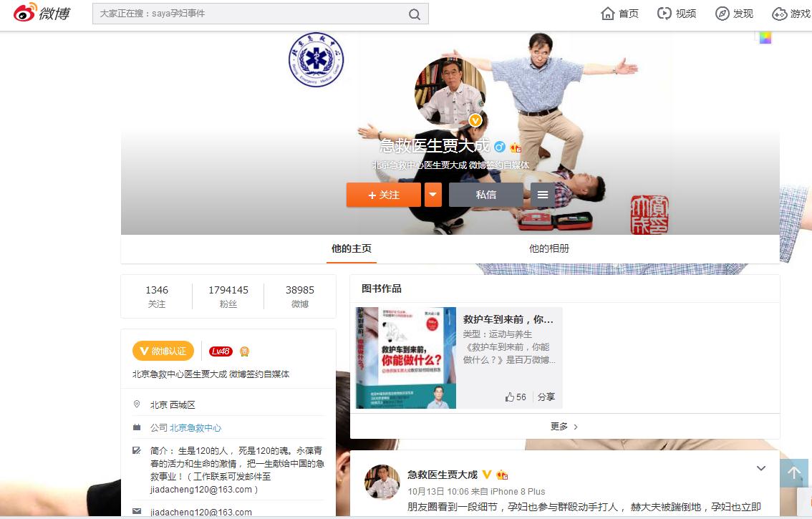The image size is (812, 519).
Task: Click the scroll-to-top arrow button
Action: [793, 473]
